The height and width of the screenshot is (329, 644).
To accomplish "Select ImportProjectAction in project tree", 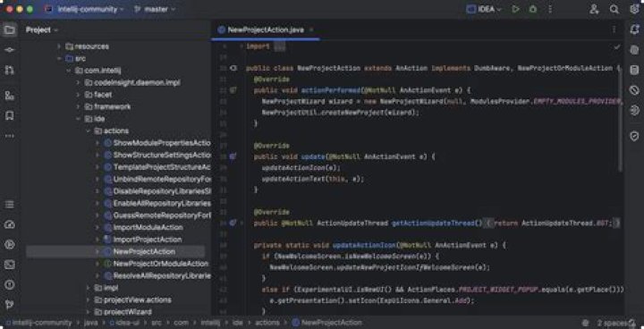I will click(x=147, y=240).
